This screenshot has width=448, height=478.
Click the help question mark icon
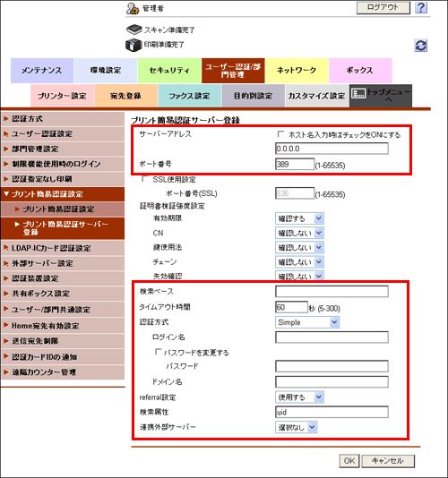point(421,7)
